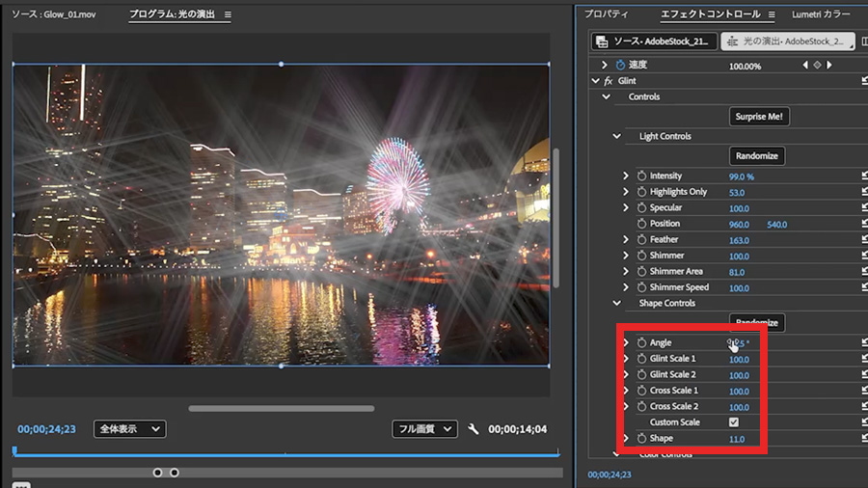Reset the Glint effect
This screenshot has height=488, width=868.
pos(864,81)
